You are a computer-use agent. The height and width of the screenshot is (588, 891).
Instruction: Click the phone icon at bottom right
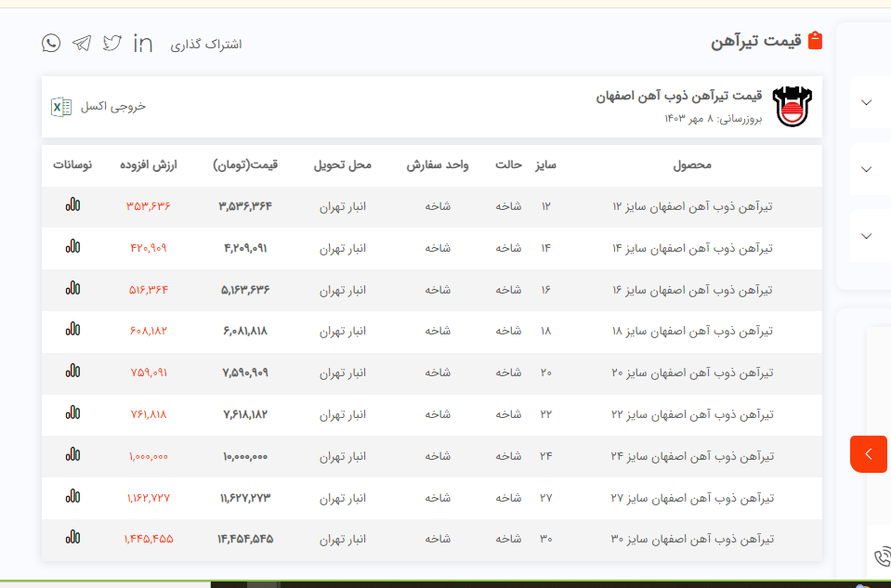pyautogui.click(x=883, y=557)
